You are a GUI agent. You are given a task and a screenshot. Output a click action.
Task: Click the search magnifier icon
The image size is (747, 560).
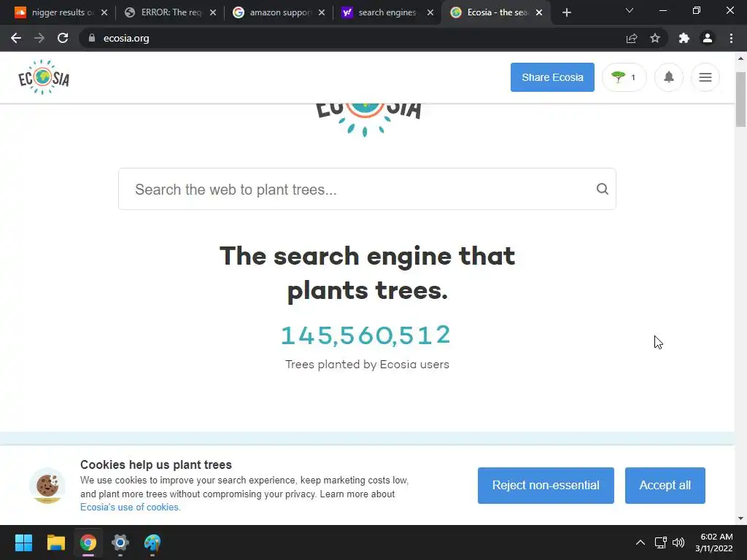click(x=602, y=189)
